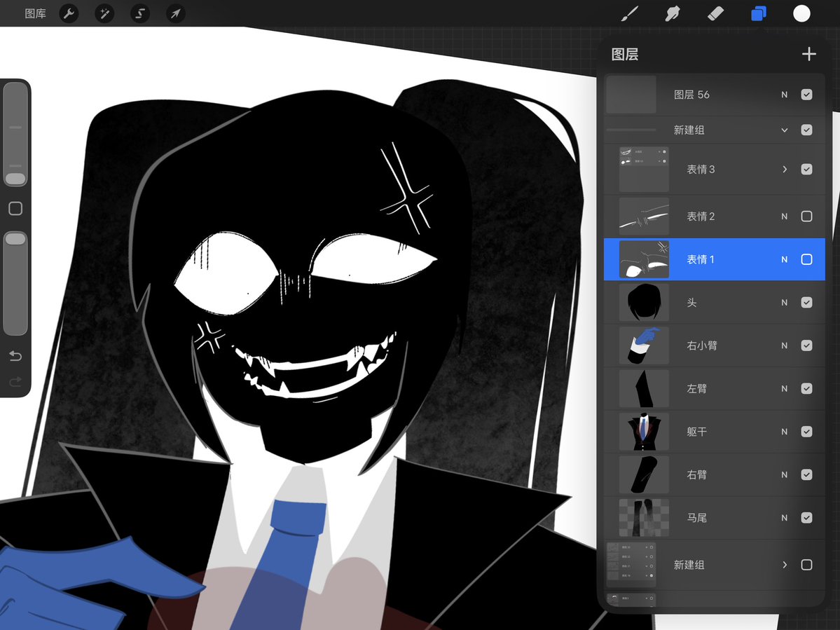Image resolution: width=840 pixels, height=630 pixels.
Task: Open blend mode N for 躯干
Action: pyautogui.click(x=784, y=432)
